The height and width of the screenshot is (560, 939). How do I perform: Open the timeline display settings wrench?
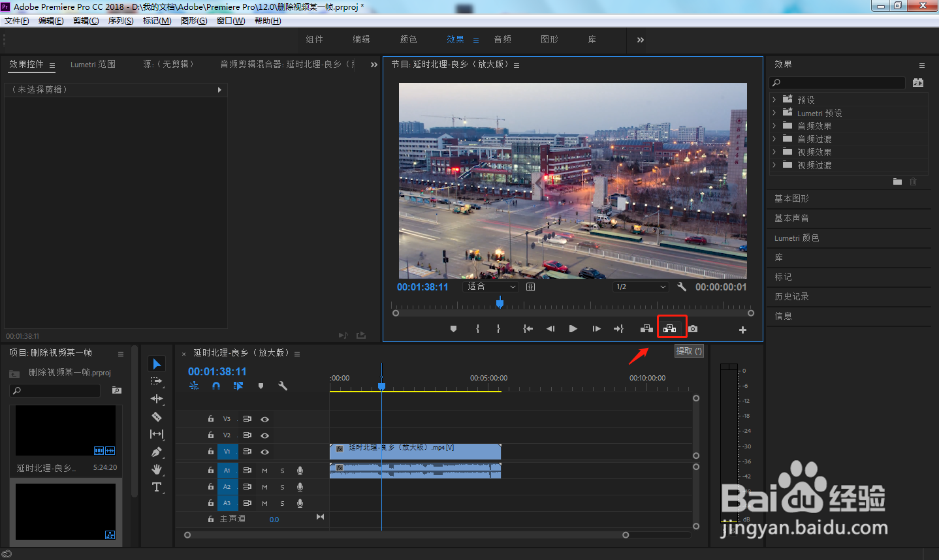[283, 386]
